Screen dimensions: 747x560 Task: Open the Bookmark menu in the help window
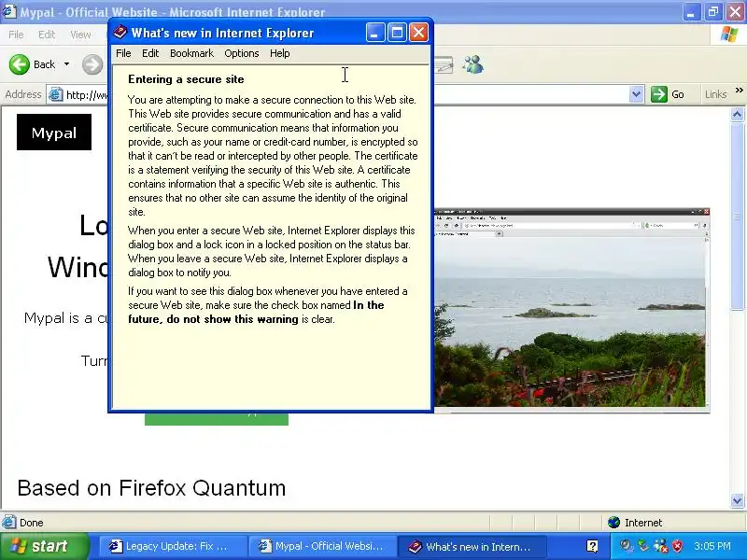(x=191, y=53)
